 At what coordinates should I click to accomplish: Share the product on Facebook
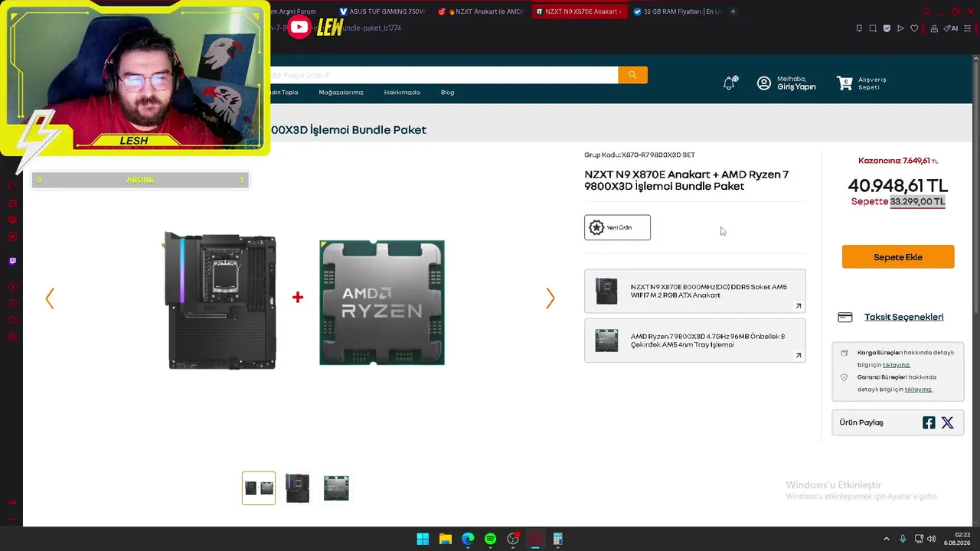click(929, 422)
